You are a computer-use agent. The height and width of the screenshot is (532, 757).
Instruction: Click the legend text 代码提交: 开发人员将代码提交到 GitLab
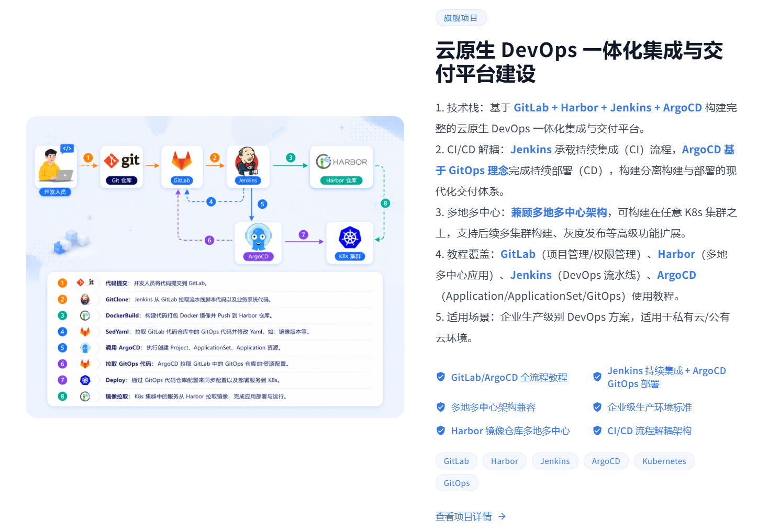(x=157, y=283)
